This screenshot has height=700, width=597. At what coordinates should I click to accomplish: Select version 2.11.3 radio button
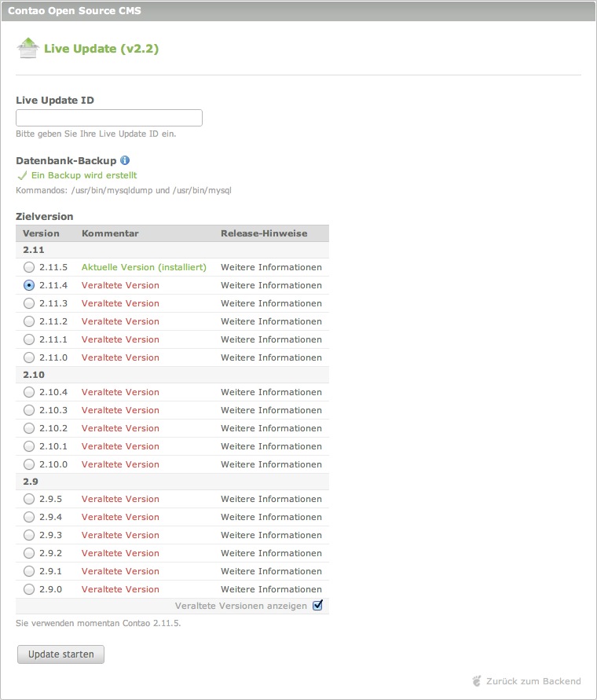[x=29, y=303]
